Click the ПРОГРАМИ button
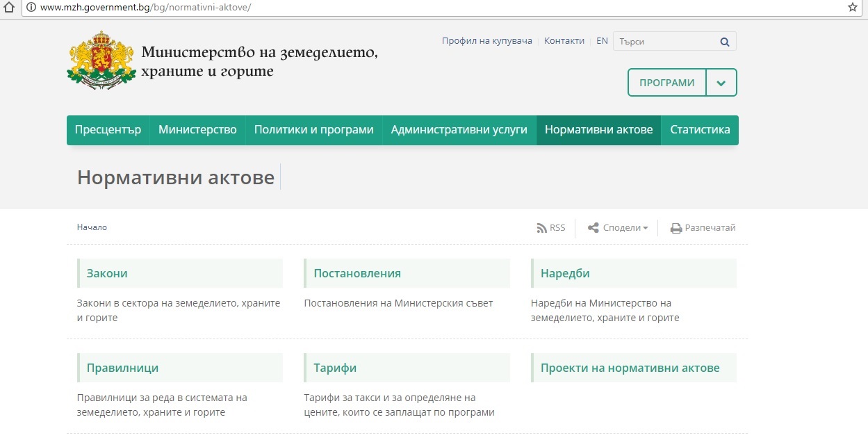Image resolution: width=868 pixels, height=440 pixels. pyautogui.click(x=667, y=83)
